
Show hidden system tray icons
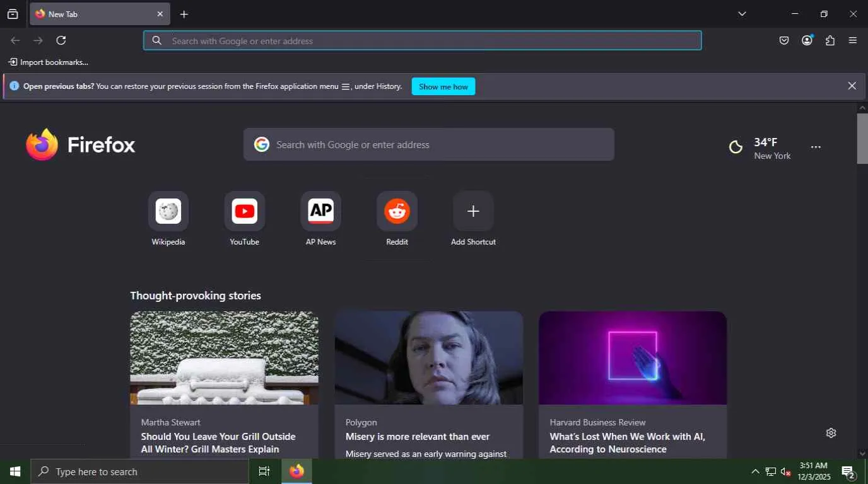[755, 471]
